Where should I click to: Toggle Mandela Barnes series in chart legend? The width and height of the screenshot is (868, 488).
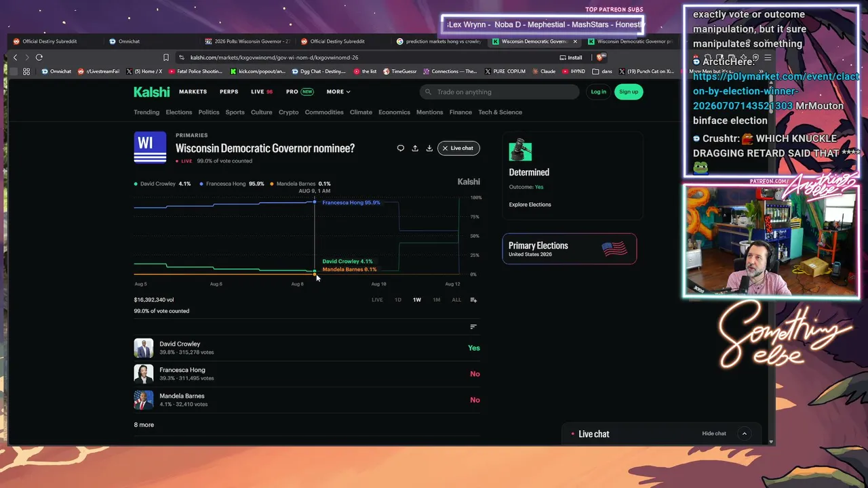(300, 184)
